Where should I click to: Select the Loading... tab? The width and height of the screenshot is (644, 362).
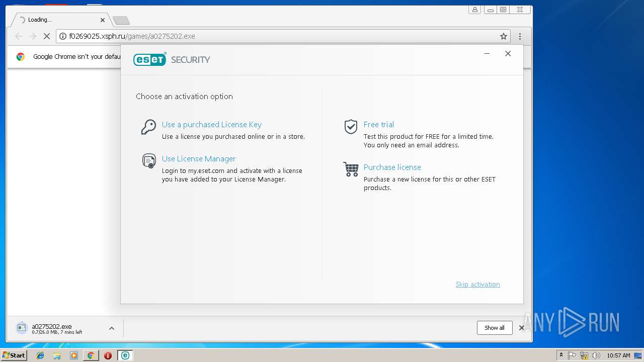pyautogui.click(x=60, y=20)
